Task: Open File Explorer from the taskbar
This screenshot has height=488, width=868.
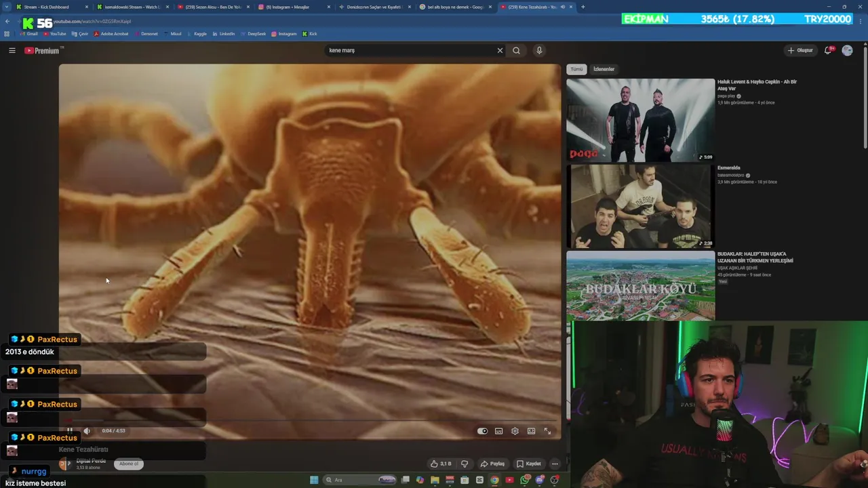Action: point(435,480)
